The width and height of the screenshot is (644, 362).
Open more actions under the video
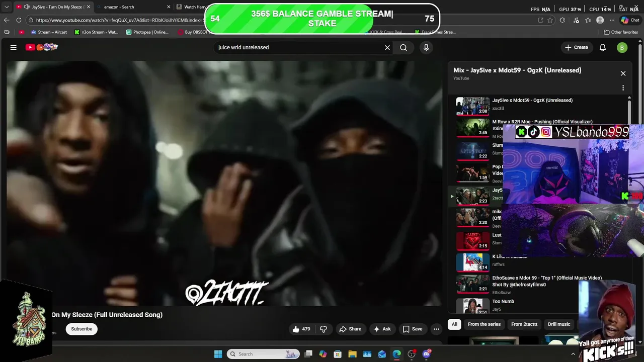[x=436, y=329]
